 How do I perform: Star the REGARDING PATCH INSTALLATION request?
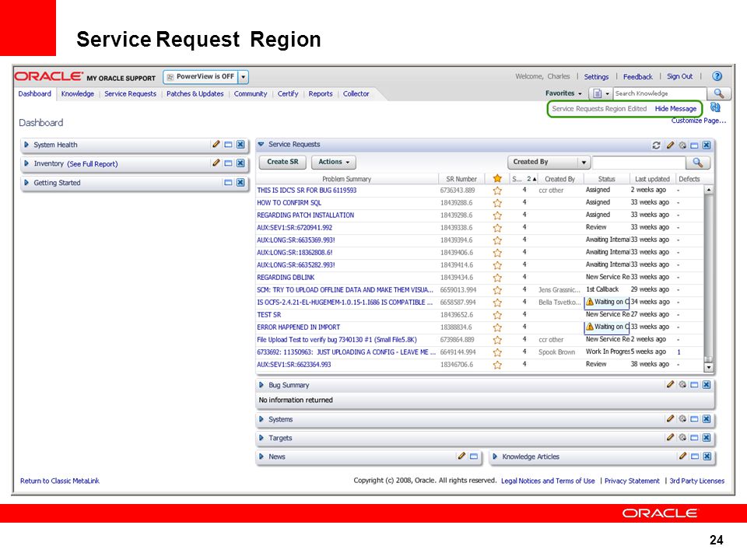point(497,215)
